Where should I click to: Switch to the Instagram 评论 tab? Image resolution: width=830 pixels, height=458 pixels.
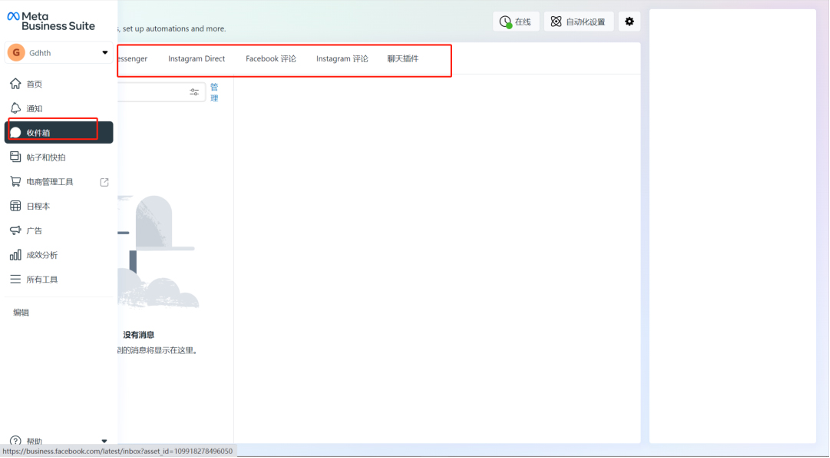342,59
